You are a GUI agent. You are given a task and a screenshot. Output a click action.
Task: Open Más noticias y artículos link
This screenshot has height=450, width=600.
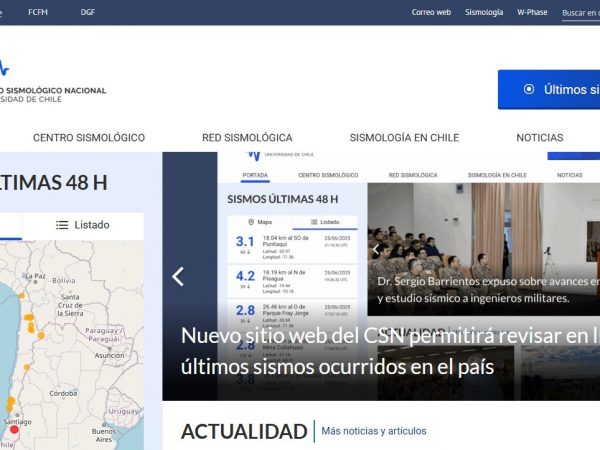[373, 431]
